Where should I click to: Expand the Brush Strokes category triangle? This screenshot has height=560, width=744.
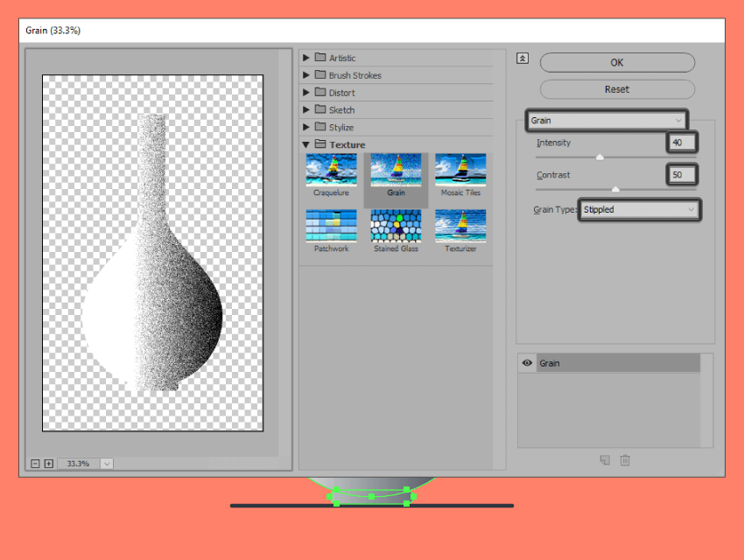306,75
